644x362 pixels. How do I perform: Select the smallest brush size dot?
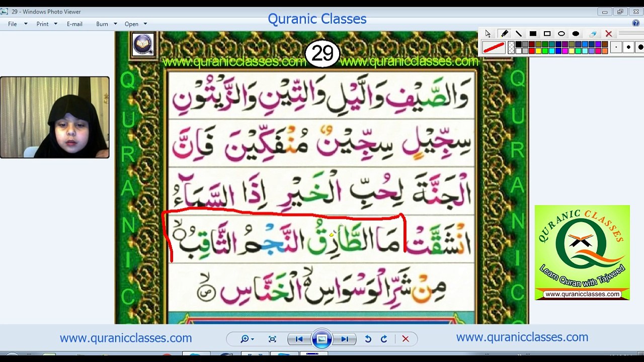tap(616, 47)
